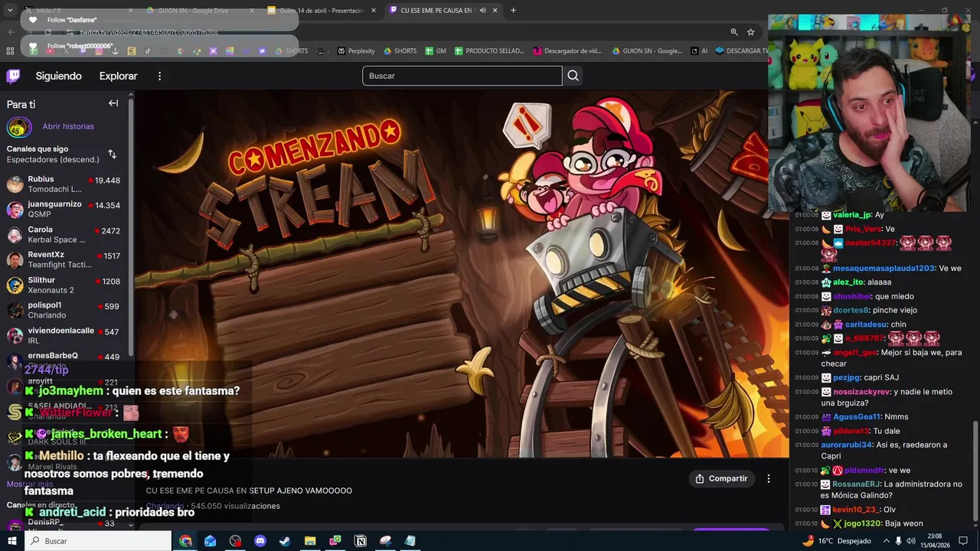
Task: Go back with the browser arrow
Action: [x=11, y=32]
